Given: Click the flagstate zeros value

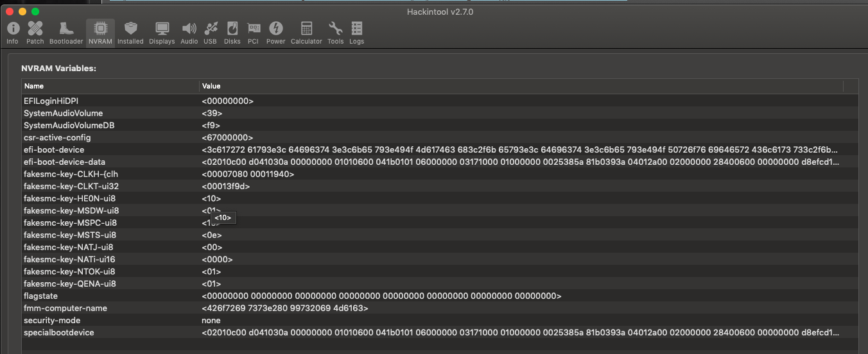Looking at the screenshot, I should pos(381,296).
